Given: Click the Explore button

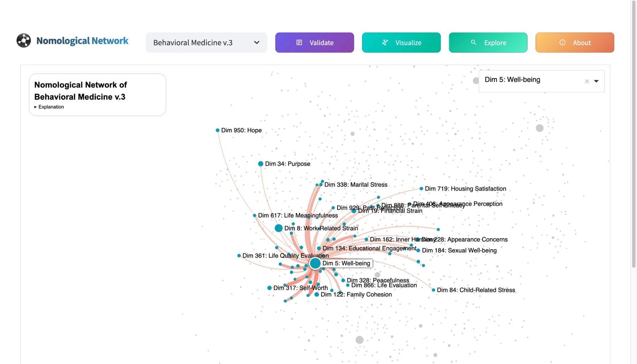Looking at the screenshot, I should pos(488,42).
